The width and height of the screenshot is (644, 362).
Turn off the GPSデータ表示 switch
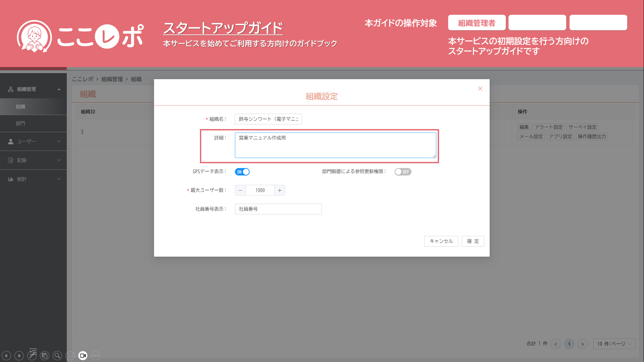242,172
